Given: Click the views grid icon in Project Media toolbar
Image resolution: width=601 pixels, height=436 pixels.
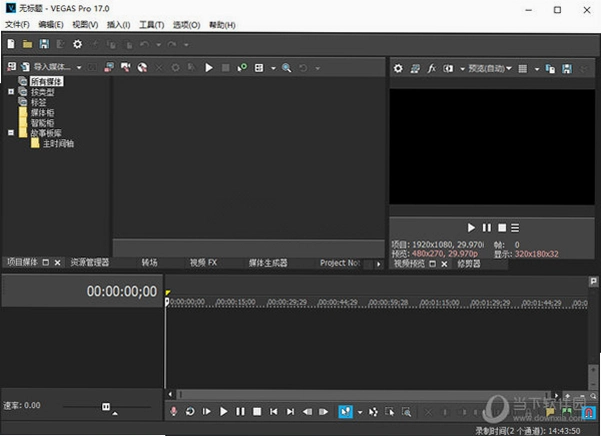Looking at the screenshot, I should coord(259,68).
